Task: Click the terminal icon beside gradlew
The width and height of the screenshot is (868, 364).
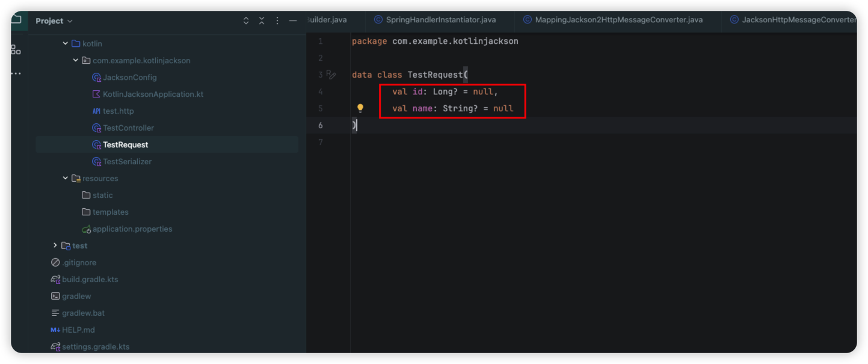Action: pyautogui.click(x=55, y=297)
